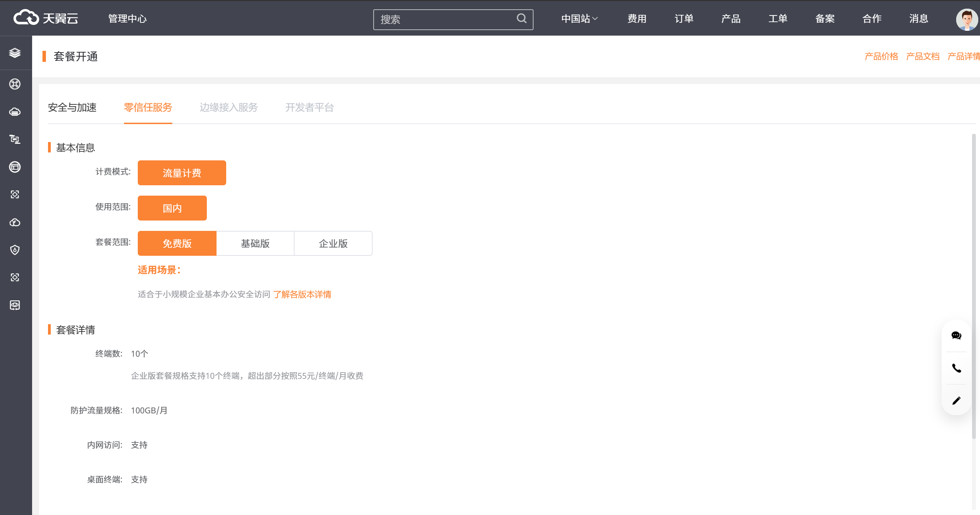
Task: Click the 基本信息 section heading
Action: [75, 148]
